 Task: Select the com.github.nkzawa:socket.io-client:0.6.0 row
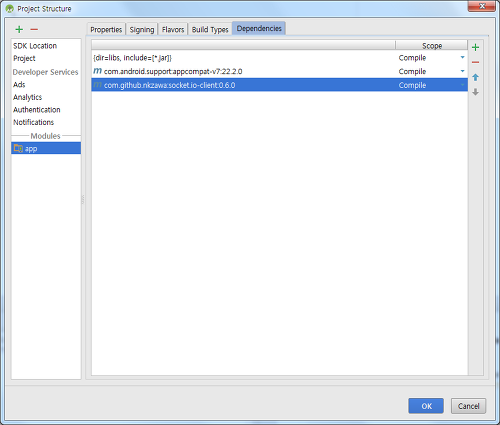pyautogui.click(x=279, y=85)
